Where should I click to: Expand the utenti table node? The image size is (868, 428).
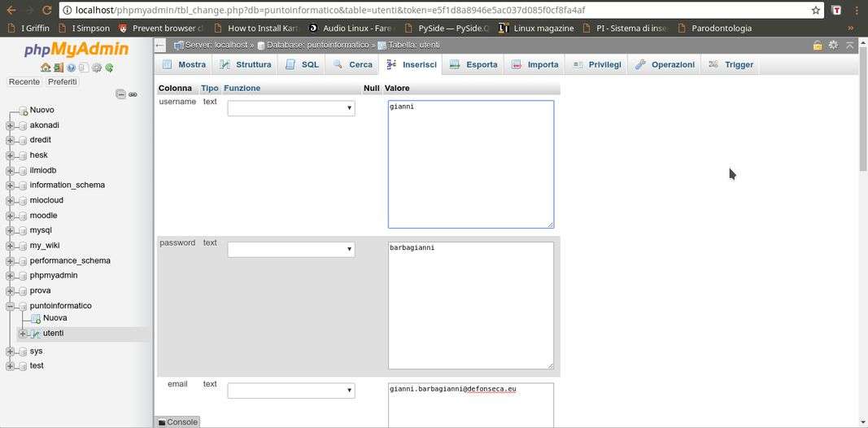pos(23,334)
